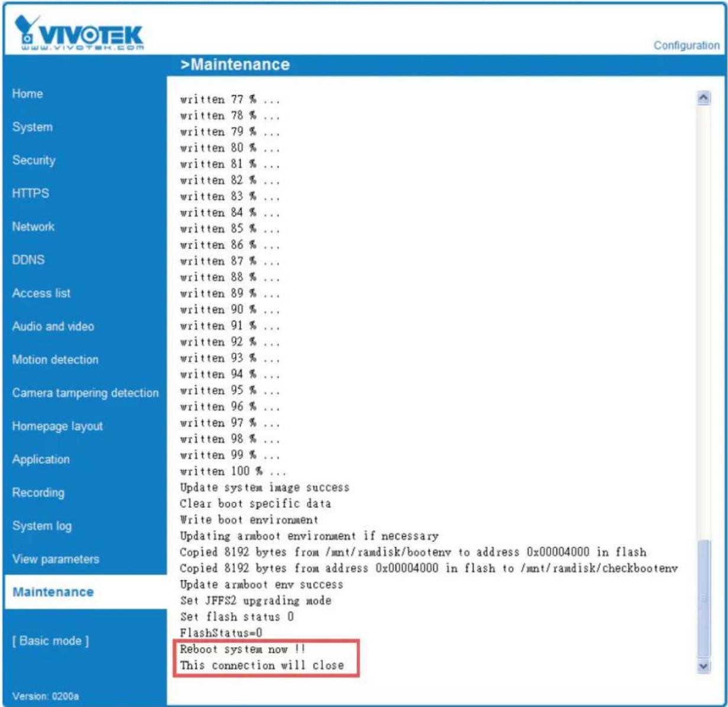Image resolution: width=728 pixels, height=707 pixels.
Task: Open Homepage layout page
Action: coord(57,426)
